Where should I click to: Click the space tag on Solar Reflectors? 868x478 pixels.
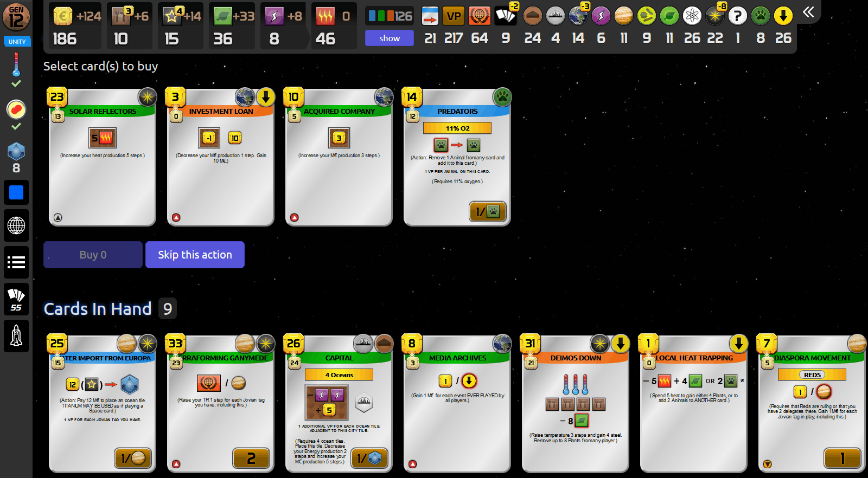coord(147,97)
